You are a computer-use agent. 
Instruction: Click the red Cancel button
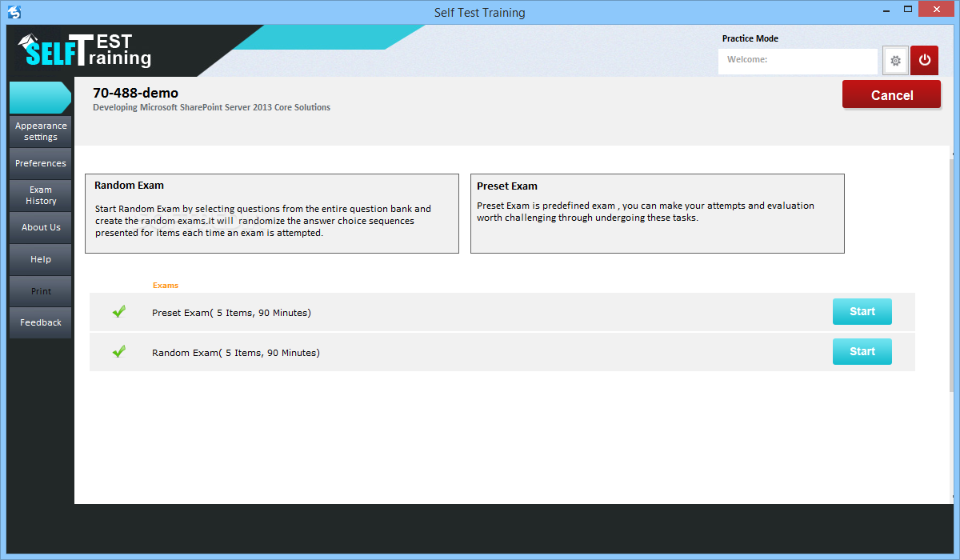(x=891, y=95)
